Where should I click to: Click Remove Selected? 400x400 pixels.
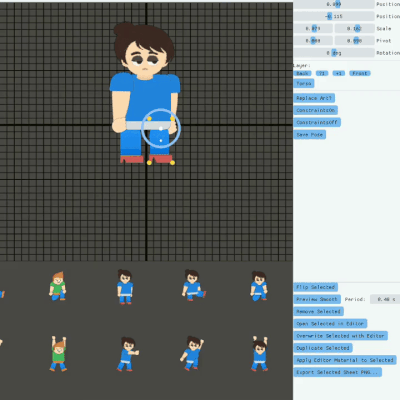[x=318, y=311]
